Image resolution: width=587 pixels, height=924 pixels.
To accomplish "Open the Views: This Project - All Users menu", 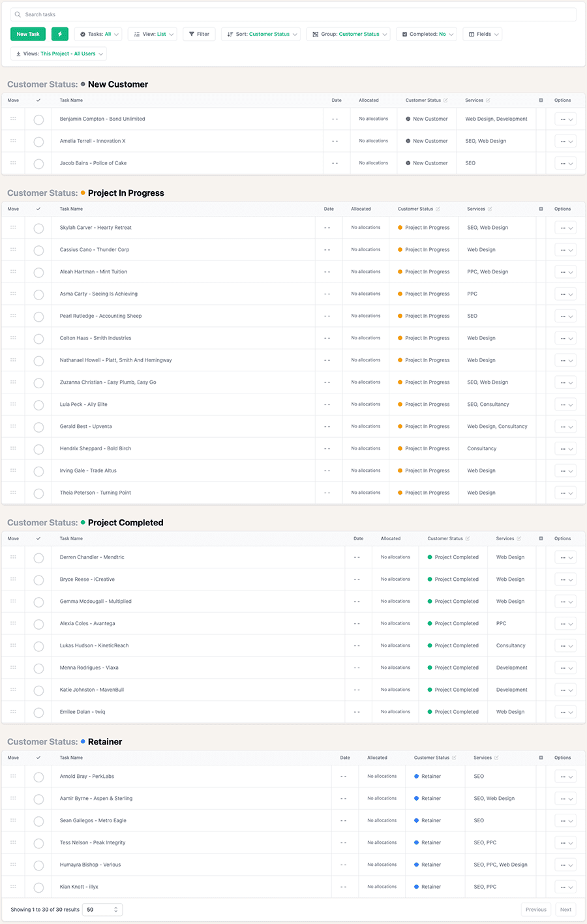I will [x=59, y=54].
